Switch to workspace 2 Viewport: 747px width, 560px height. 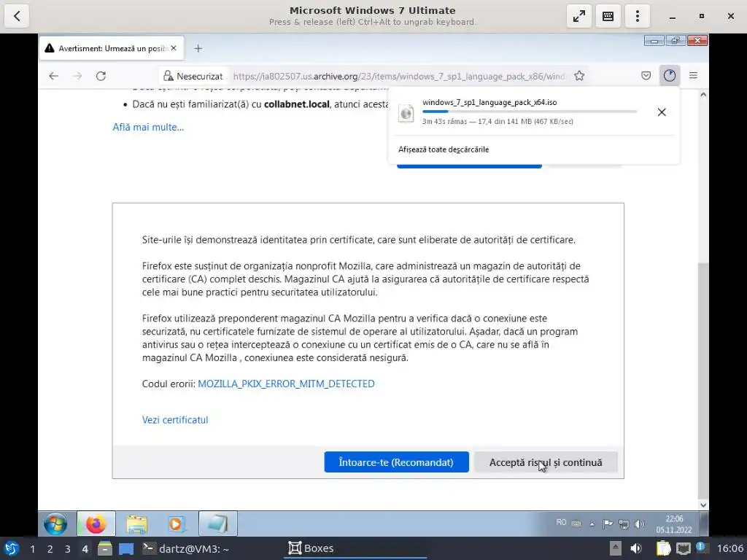(50, 549)
